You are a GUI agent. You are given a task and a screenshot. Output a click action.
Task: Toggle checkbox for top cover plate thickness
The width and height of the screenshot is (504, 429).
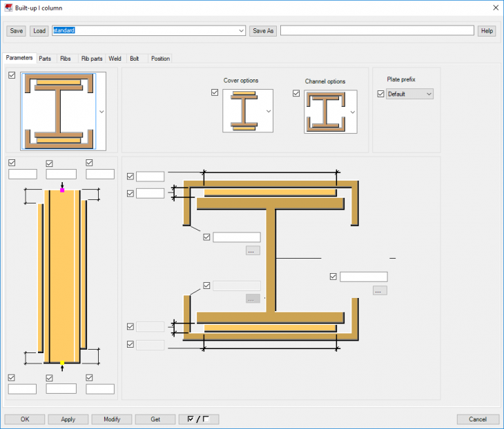[x=130, y=193]
